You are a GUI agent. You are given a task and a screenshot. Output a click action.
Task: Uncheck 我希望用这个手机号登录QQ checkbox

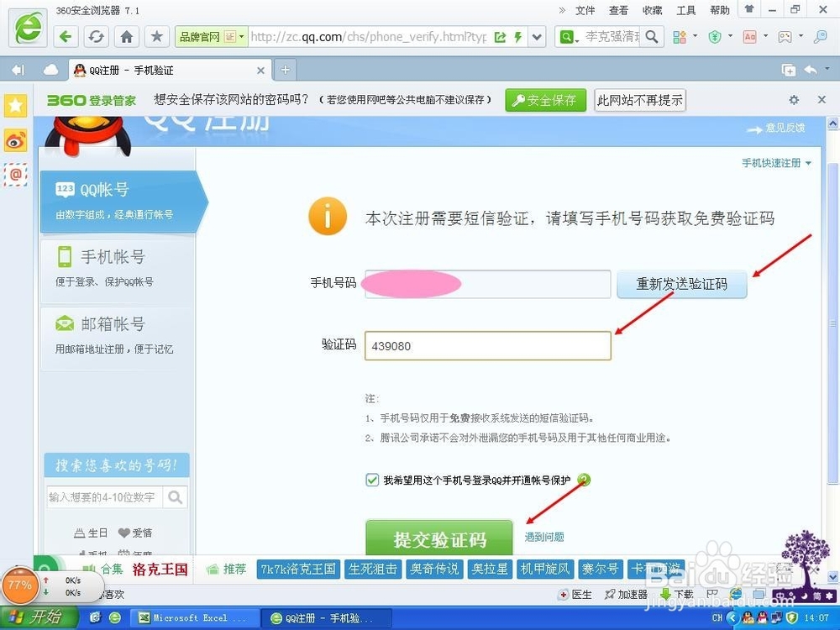pyautogui.click(x=372, y=480)
